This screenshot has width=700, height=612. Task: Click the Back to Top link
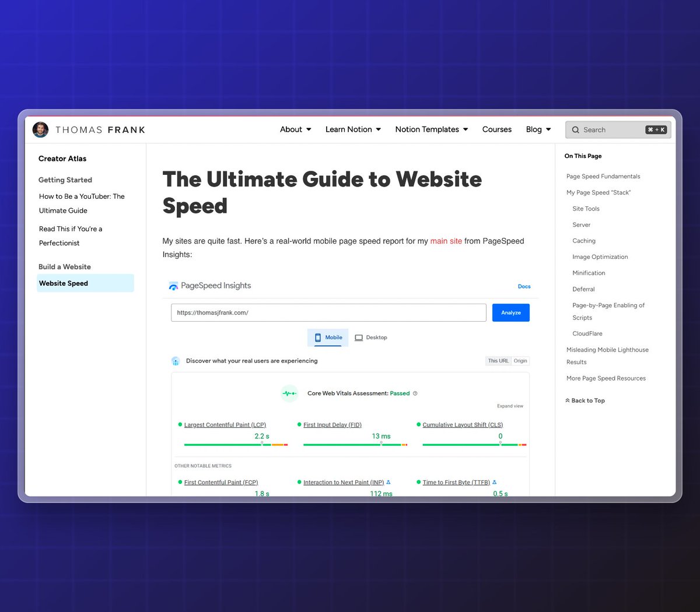585,400
